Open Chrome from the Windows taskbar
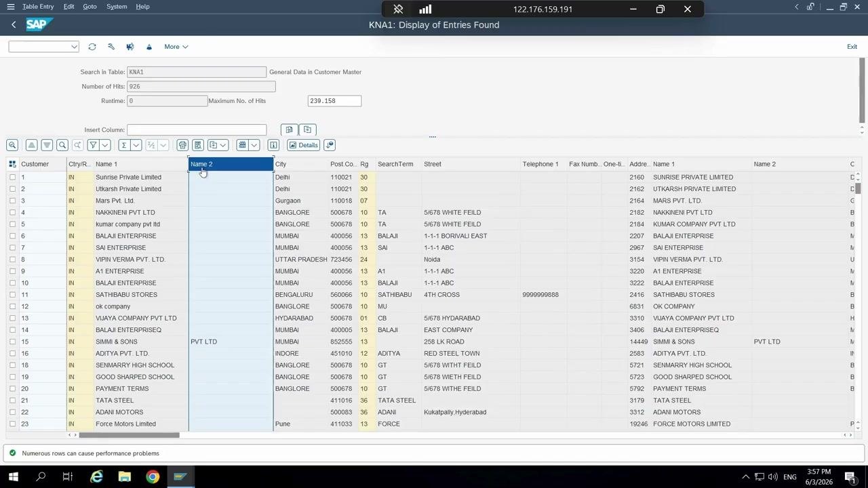This screenshot has height=488, width=868. (153, 477)
